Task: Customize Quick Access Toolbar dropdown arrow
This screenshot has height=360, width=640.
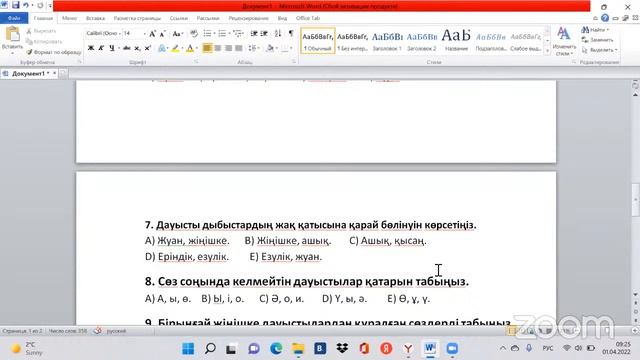Action: coord(50,5)
